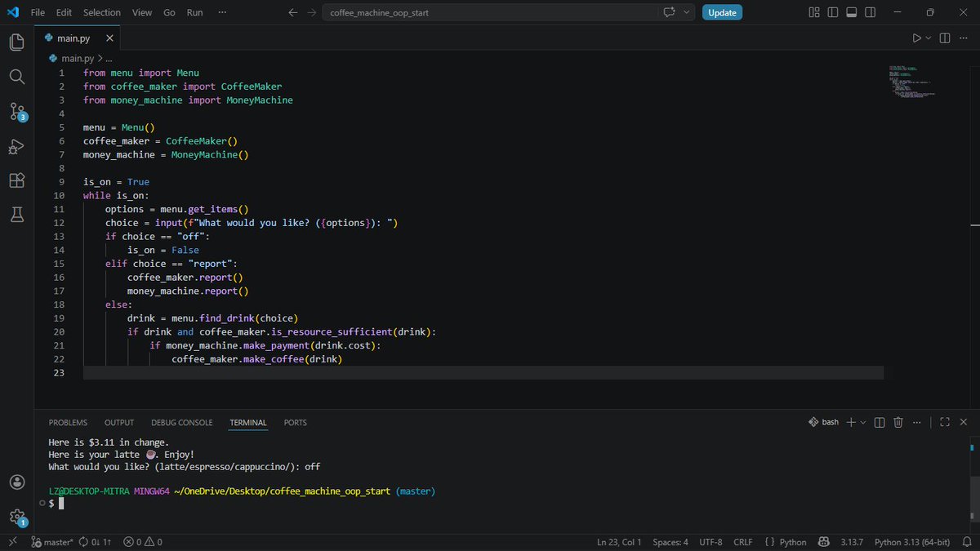Expand the Run file dropdown arrow
The height and width of the screenshot is (551, 980).
pyautogui.click(x=929, y=38)
